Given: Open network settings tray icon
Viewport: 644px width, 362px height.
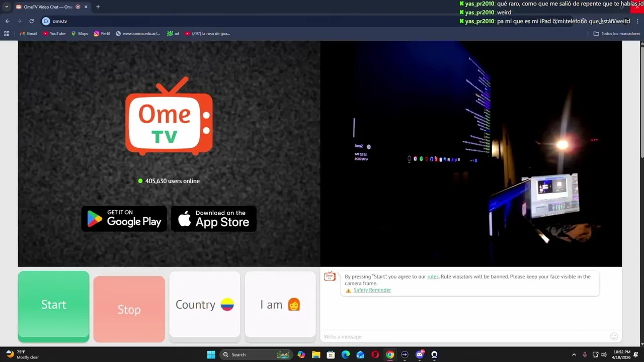Looking at the screenshot, I should (595, 354).
